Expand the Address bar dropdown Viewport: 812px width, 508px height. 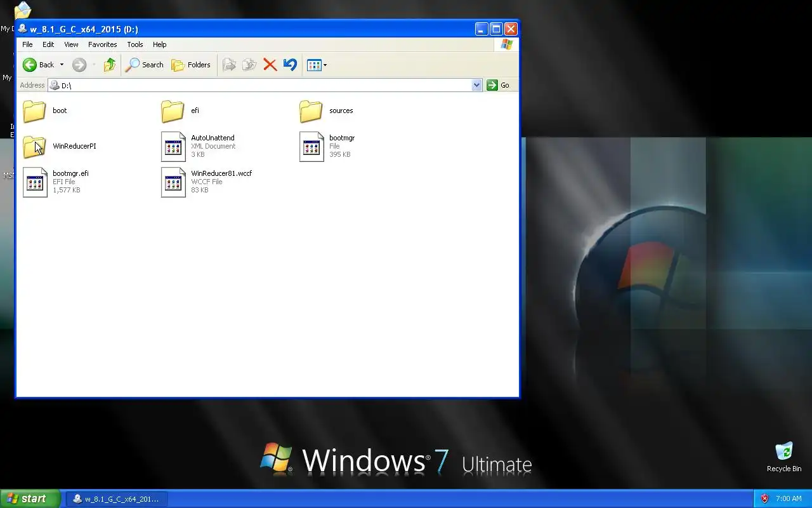point(477,85)
